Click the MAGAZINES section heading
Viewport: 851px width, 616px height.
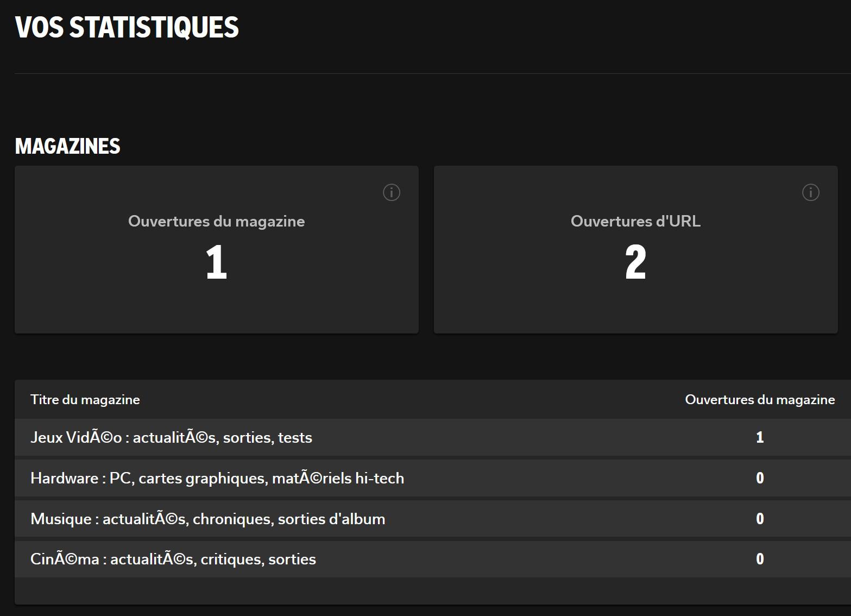[x=68, y=146]
